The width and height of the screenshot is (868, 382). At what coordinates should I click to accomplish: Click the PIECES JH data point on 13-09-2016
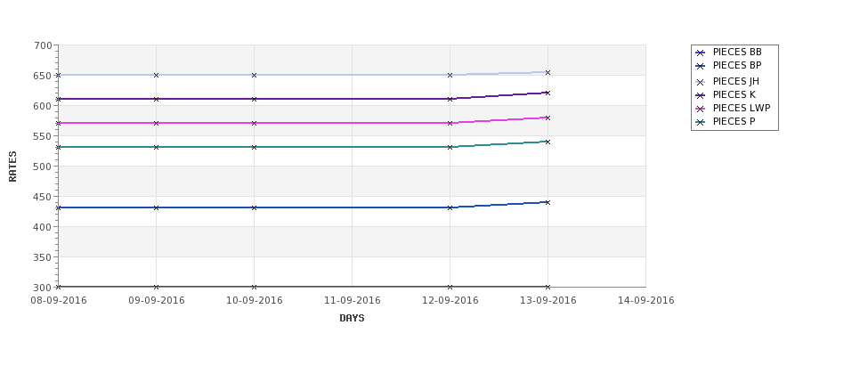pyautogui.click(x=548, y=72)
